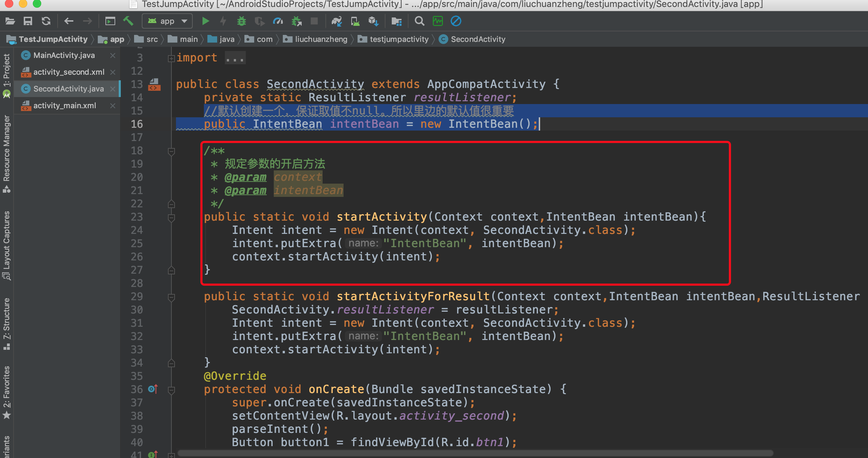The image size is (868, 458).
Task: Sync project with Gradle files elephant icon
Action: pyautogui.click(x=337, y=21)
